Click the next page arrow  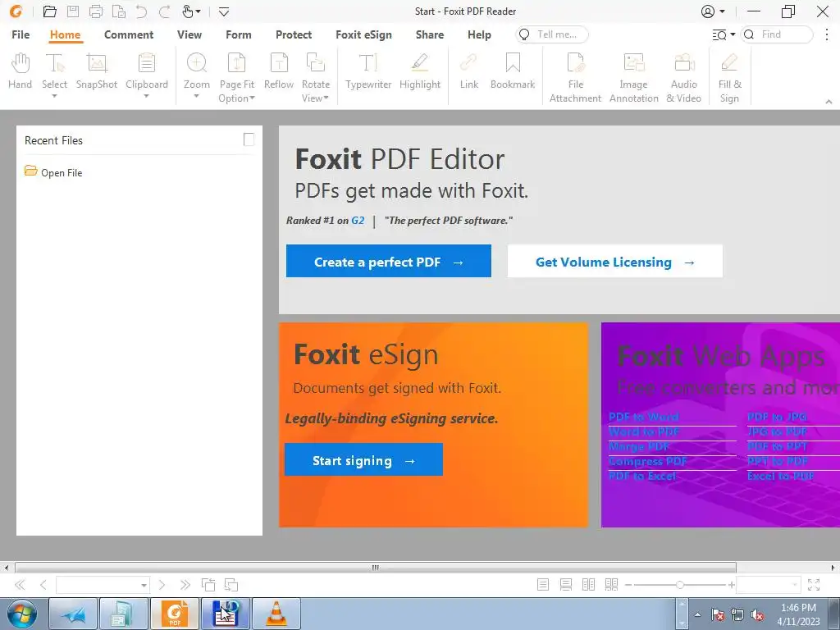coord(162,584)
